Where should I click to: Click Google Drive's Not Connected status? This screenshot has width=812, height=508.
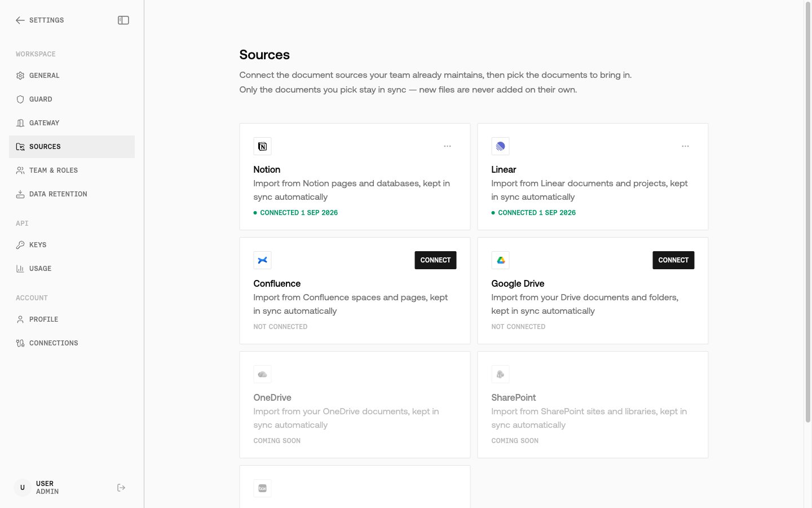click(518, 327)
